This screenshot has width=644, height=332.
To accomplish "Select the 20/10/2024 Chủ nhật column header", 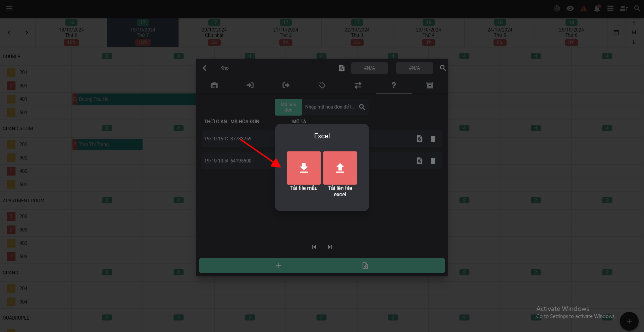I will point(214,32).
